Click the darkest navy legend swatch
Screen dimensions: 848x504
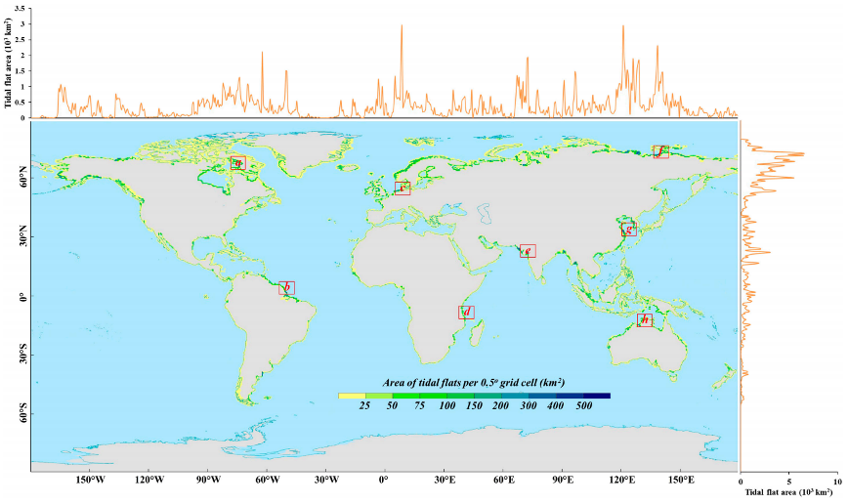point(597,396)
